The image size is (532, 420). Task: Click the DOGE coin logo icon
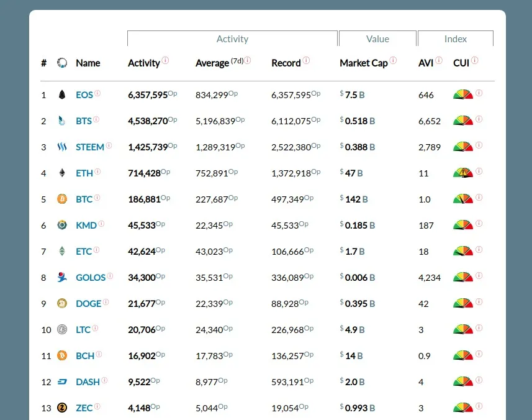pos(61,303)
